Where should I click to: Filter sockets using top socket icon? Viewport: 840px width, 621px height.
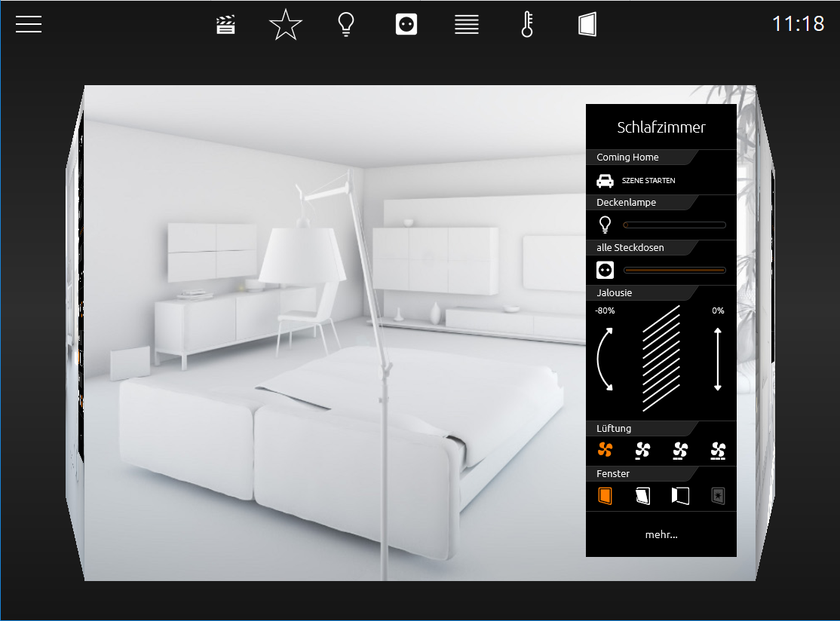[x=406, y=25]
